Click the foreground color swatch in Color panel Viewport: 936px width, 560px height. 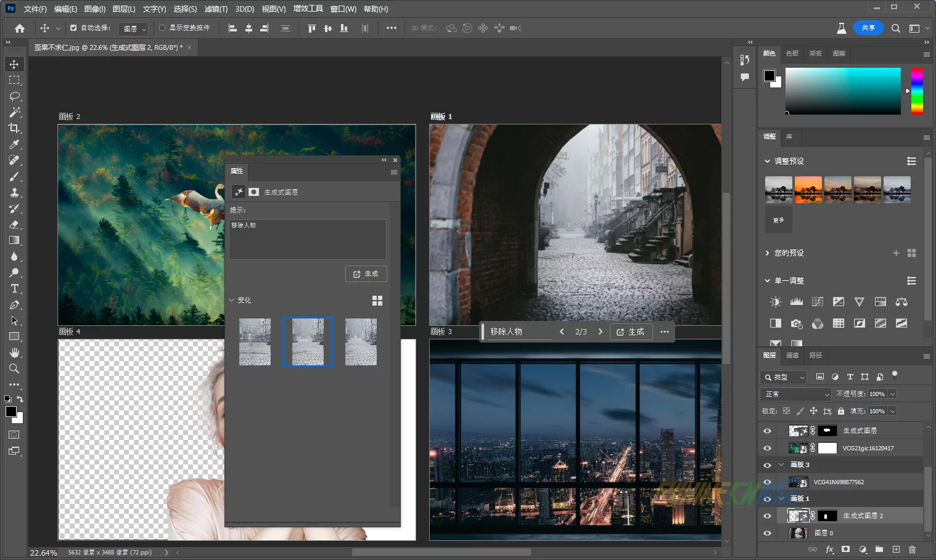(770, 76)
